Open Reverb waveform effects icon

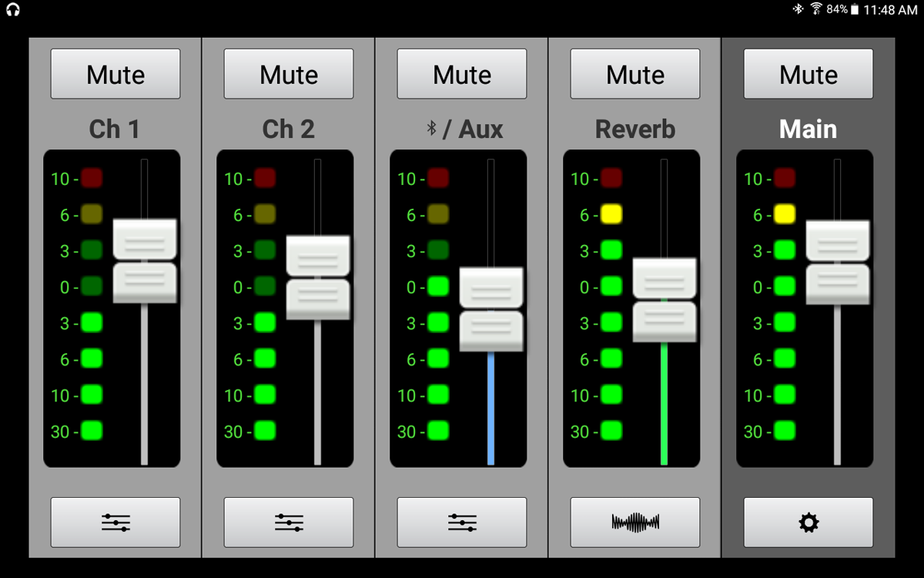(x=635, y=523)
